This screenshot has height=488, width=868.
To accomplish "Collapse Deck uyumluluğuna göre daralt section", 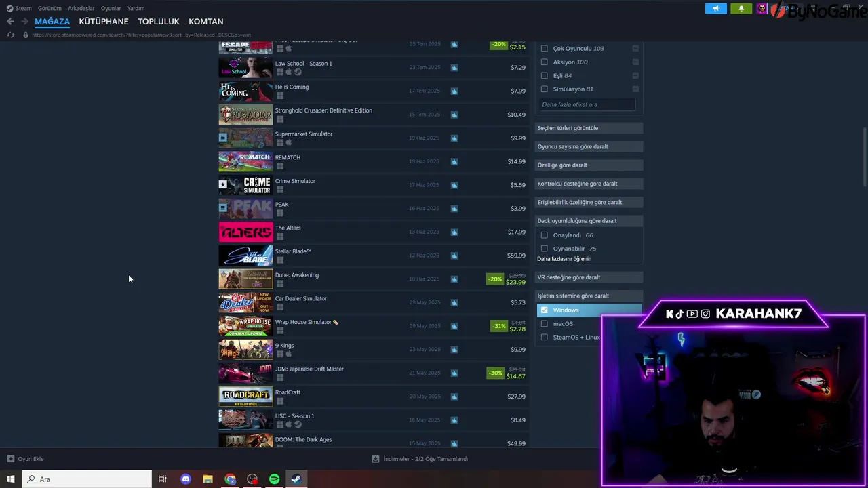I will tap(589, 220).
